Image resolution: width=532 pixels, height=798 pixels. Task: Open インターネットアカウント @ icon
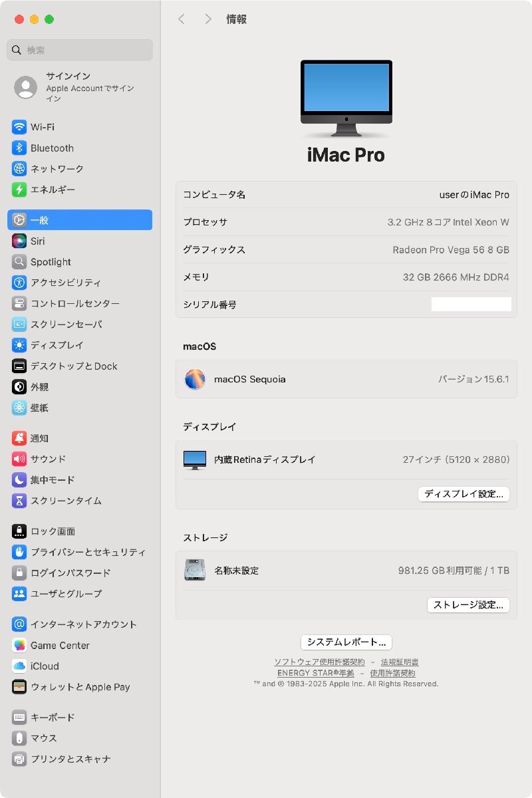tap(19, 624)
